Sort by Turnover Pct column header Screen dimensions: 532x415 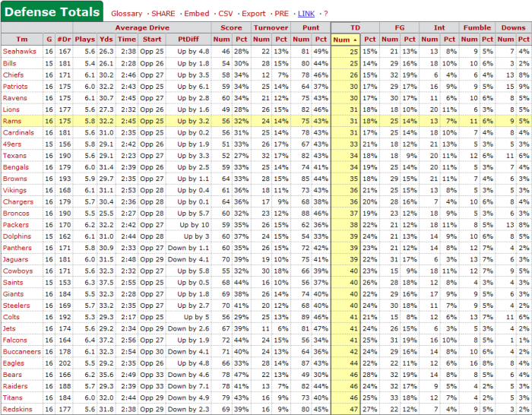pyautogui.click(x=281, y=40)
